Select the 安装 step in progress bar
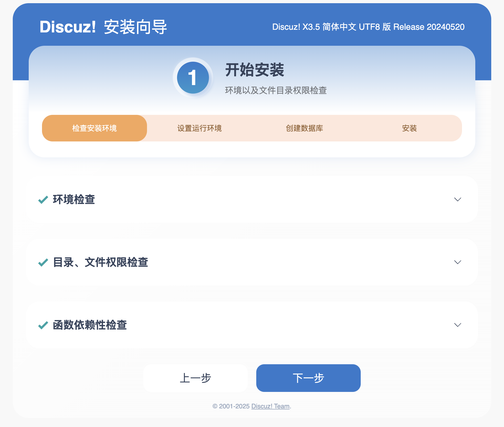The image size is (504, 427). 409,128
